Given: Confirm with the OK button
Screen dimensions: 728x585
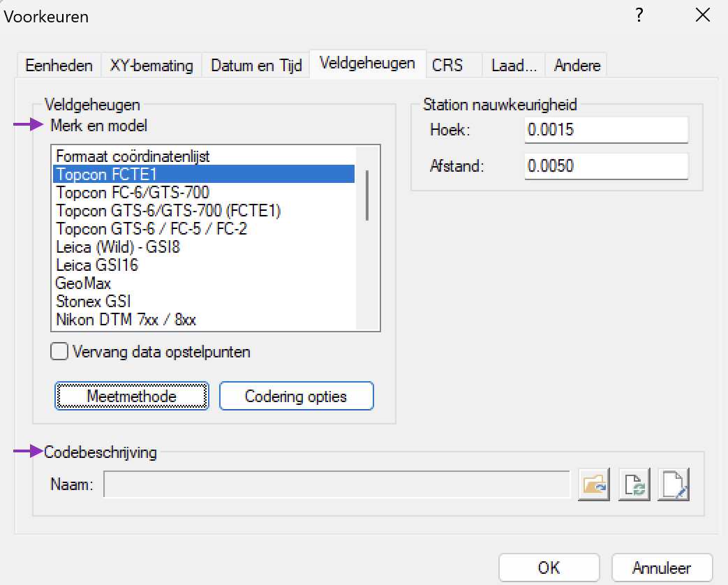Looking at the screenshot, I should pos(549,568).
